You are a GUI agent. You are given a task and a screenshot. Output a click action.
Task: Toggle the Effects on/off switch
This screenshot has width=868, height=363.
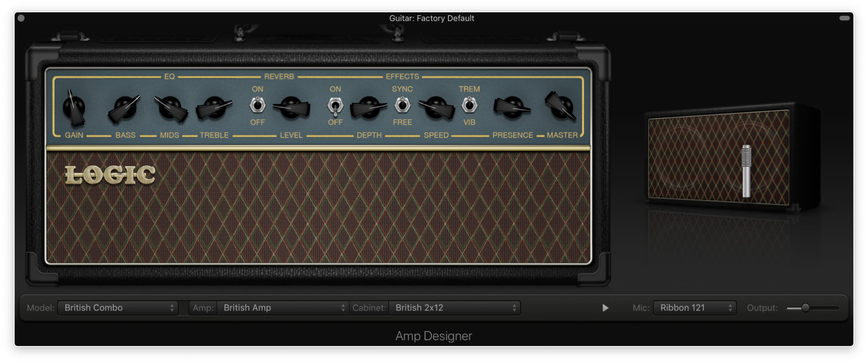click(335, 106)
